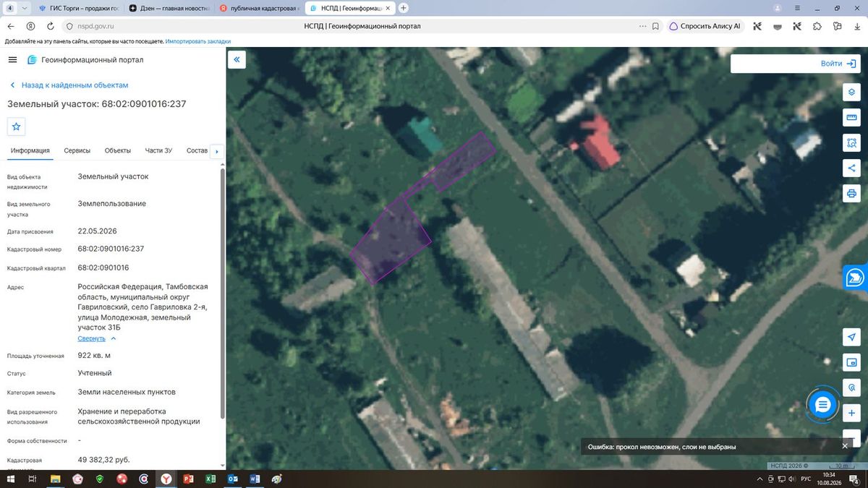Open the map layers panel
Viewport: 868px width, 488px height.
pos(851,93)
